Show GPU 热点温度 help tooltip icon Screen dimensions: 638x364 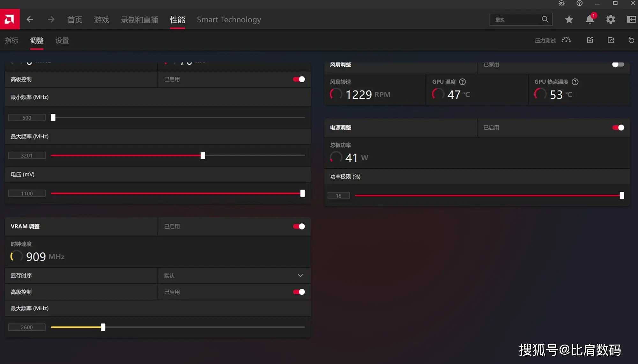575,82
